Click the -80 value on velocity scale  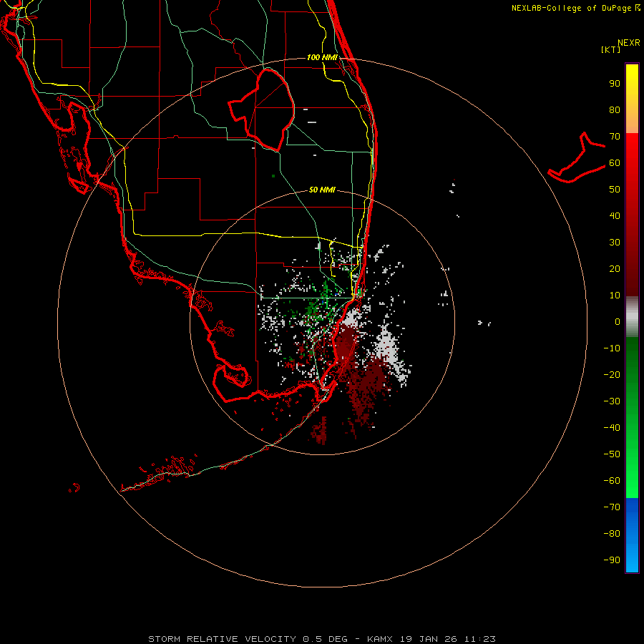612,534
